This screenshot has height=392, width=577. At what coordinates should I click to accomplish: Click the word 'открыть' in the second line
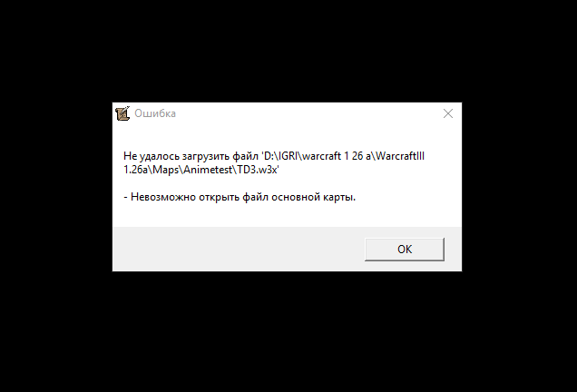tap(219, 197)
